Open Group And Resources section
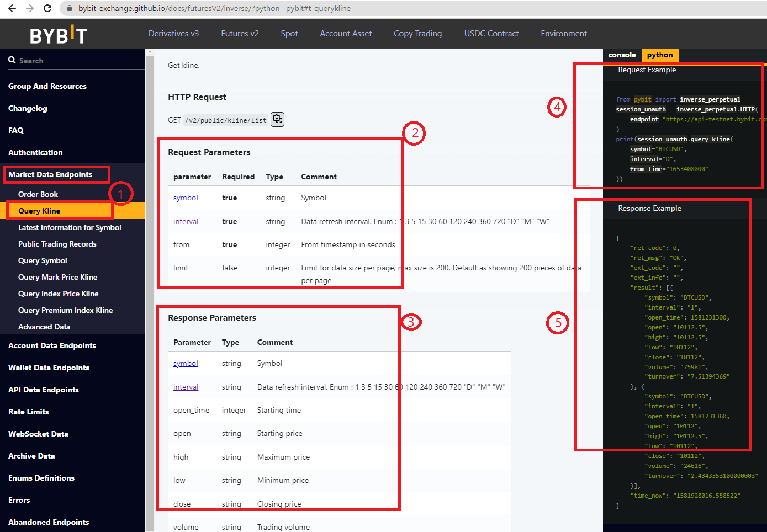 click(47, 86)
